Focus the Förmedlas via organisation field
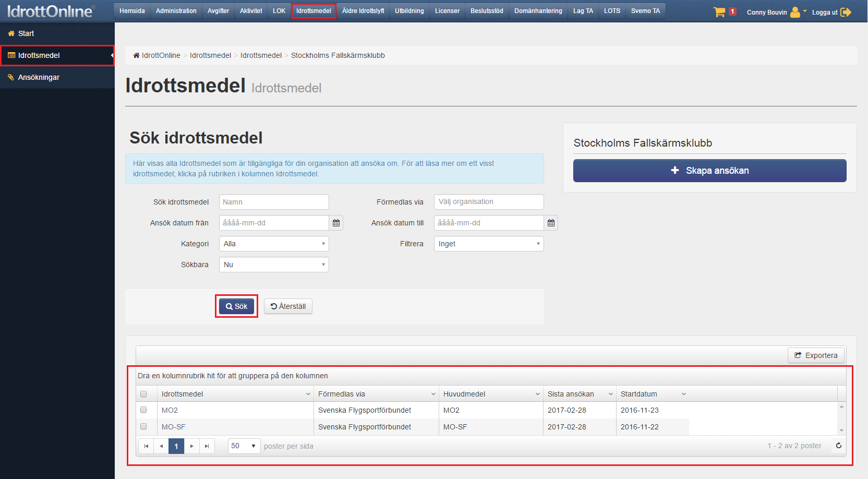The width and height of the screenshot is (868, 479). (x=489, y=202)
